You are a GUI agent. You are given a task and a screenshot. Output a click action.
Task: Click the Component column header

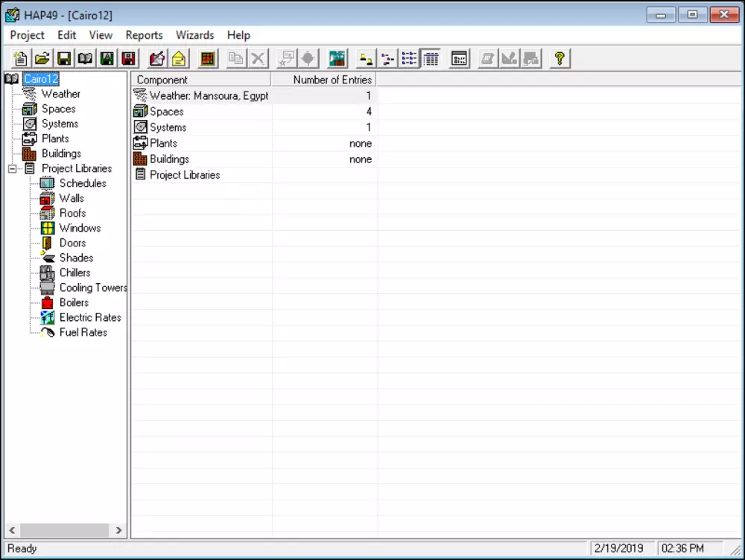coord(201,80)
